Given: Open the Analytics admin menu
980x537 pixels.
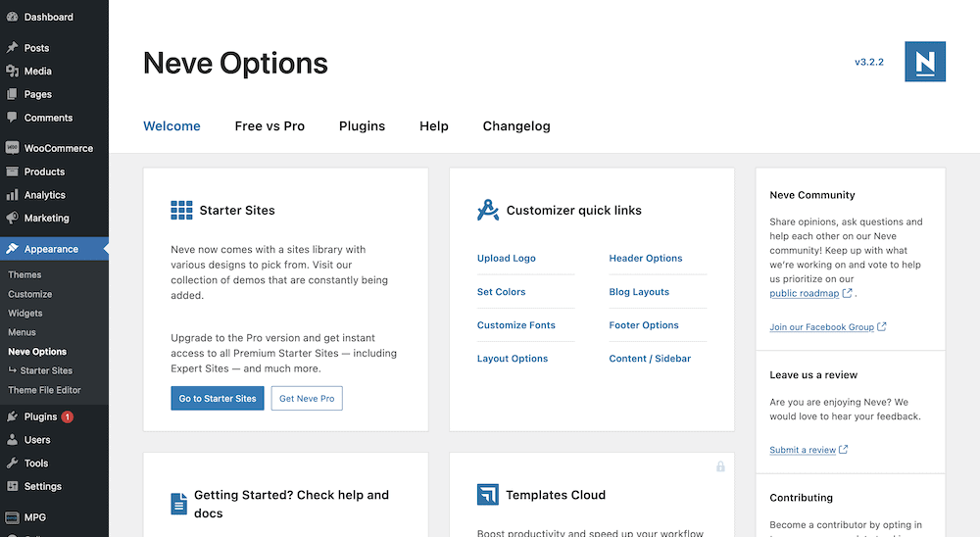Looking at the screenshot, I should 44,195.
